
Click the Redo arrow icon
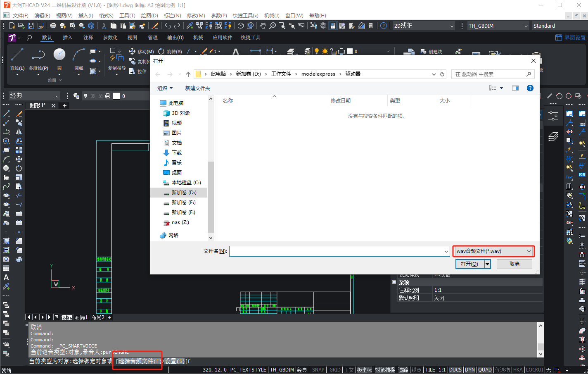coord(177,26)
